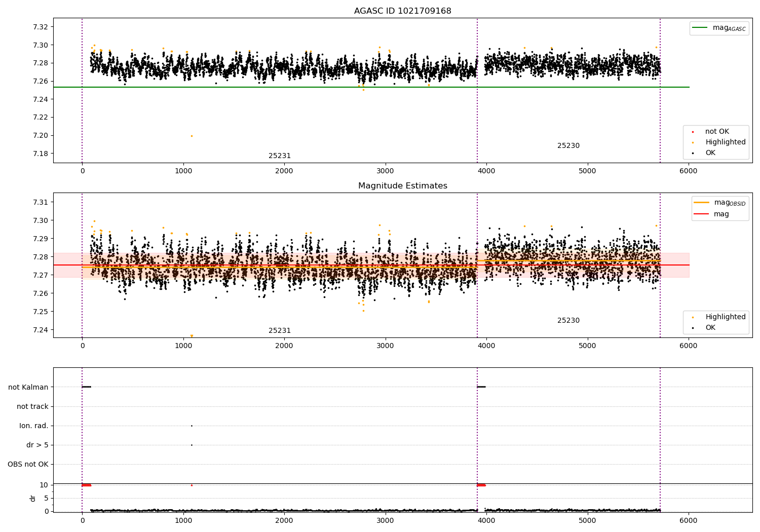Select the 'dr > 5' y-axis label
The width and height of the screenshot is (760, 532).
pos(37,445)
